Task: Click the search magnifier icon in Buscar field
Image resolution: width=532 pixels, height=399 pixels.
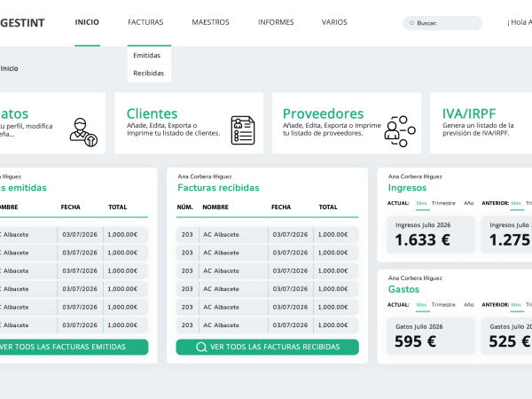Action: (x=412, y=23)
